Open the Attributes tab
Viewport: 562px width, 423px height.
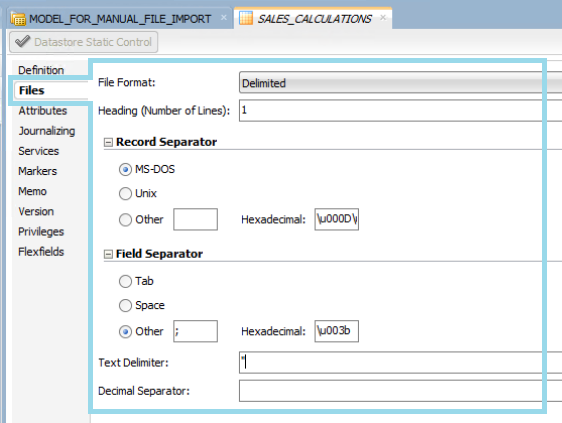43,110
